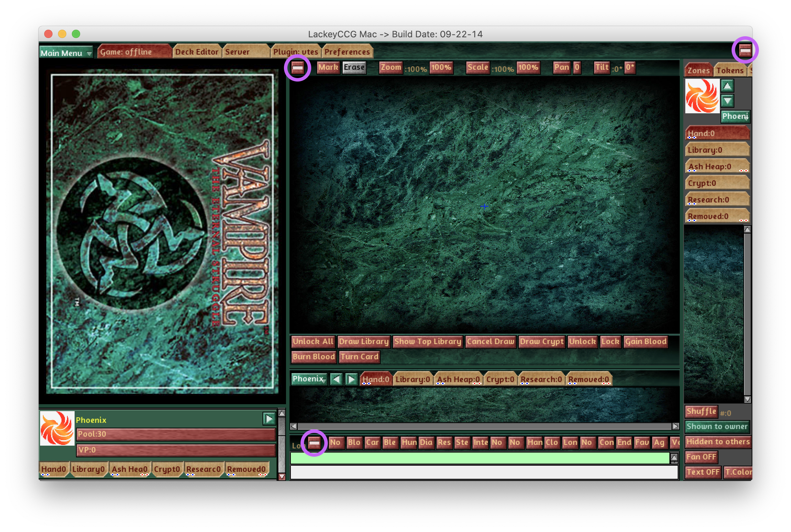Open the Phoenix dropdown above the hand area

coord(309,379)
